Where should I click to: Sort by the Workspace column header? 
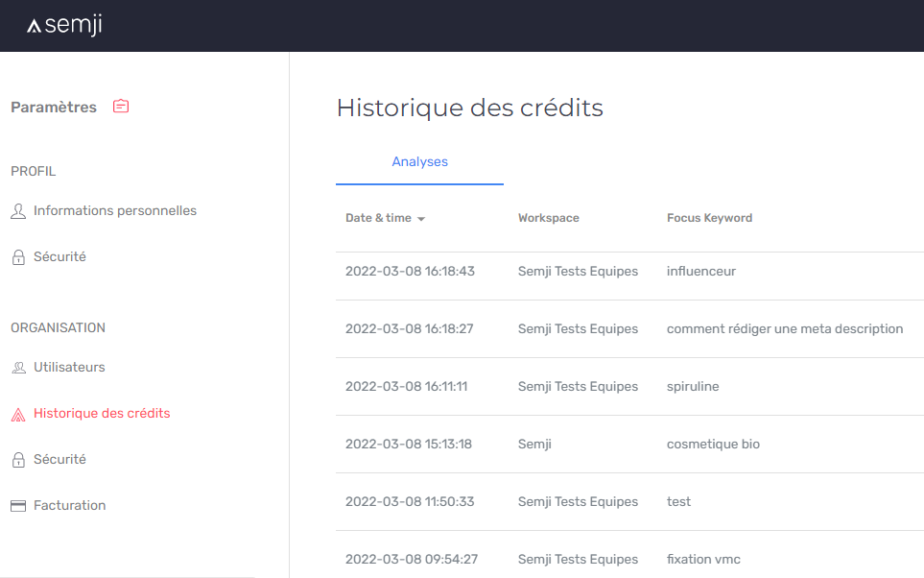coord(548,218)
